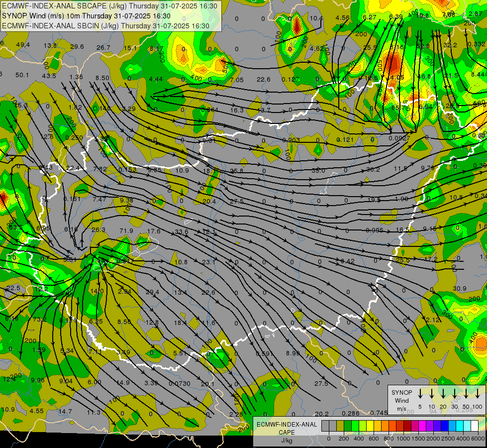487x448 pixels.
Task: Click the map value 17.6
Action: 154,231
